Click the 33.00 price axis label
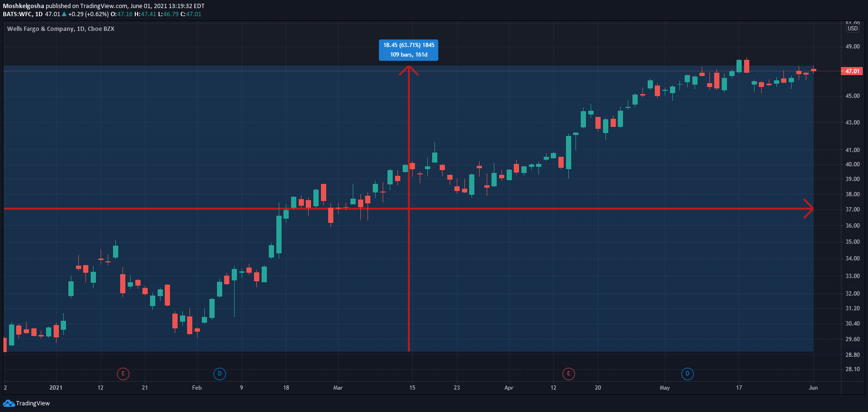The height and width of the screenshot is (412, 868). (x=852, y=276)
